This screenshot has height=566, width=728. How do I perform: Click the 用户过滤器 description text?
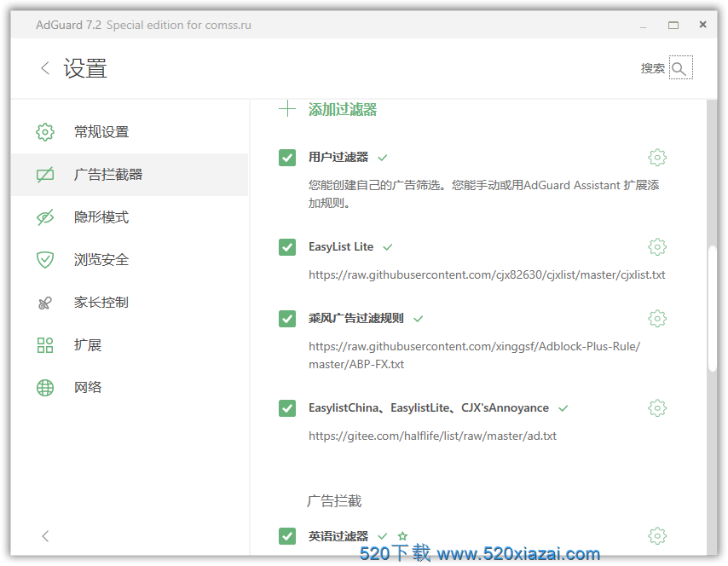[484, 194]
